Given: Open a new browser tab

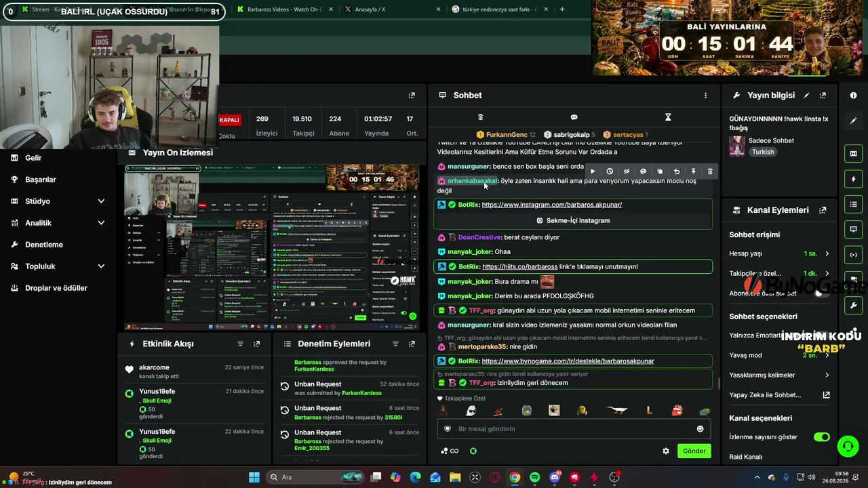Looking at the screenshot, I should pyautogui.click(x=562, y=9).
